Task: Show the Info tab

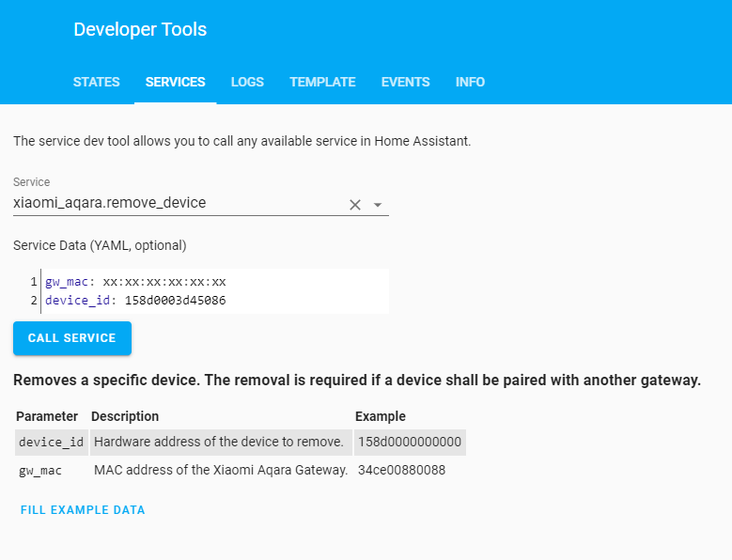Action: [470, 82]
